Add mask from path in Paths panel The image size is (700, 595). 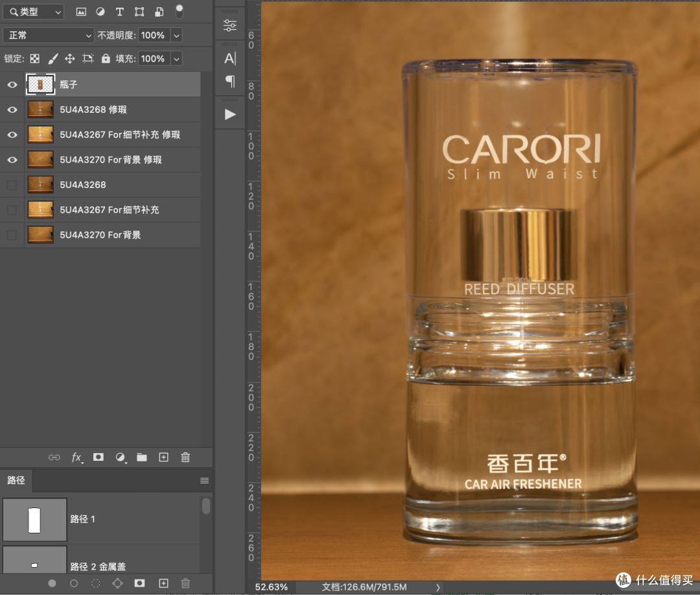(139, 583)
